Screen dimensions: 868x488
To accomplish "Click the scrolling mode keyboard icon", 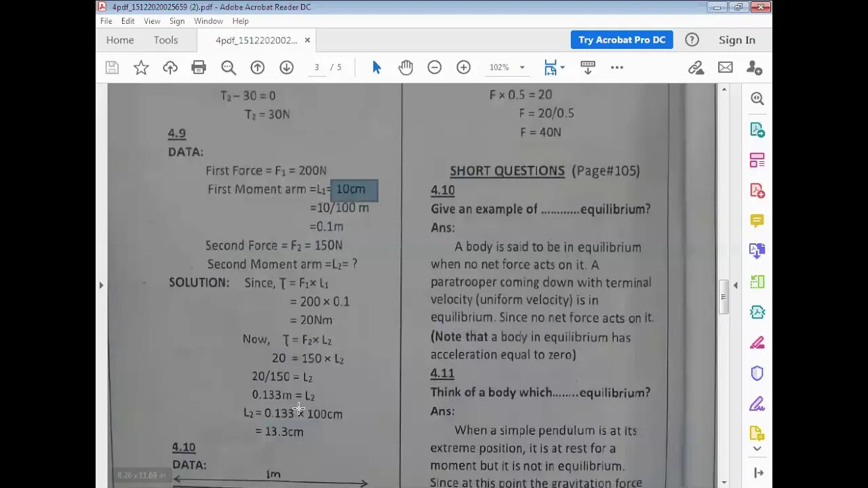I will [588, 67].
